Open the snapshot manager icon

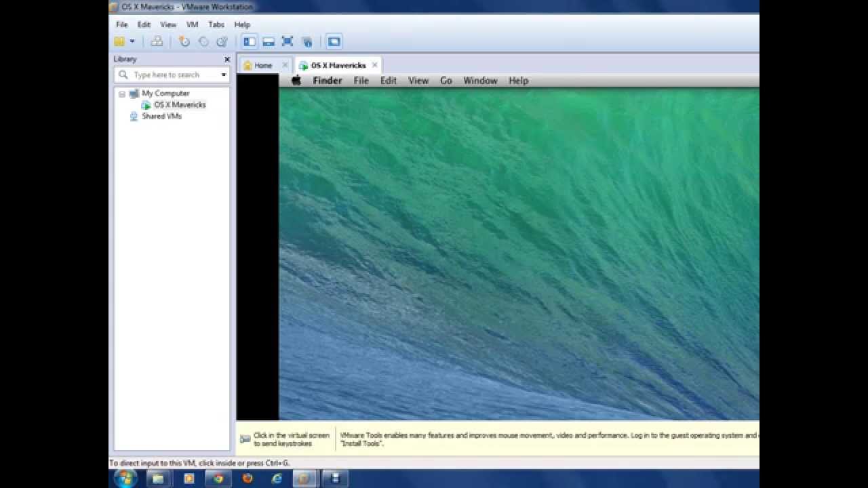click(222, 41)
